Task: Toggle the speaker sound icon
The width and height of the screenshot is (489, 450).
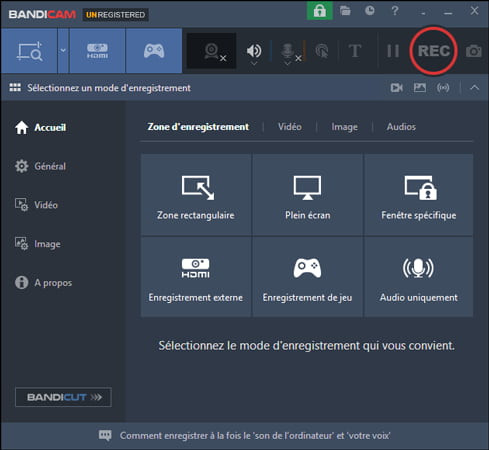Action: click(x=254, y=50)
